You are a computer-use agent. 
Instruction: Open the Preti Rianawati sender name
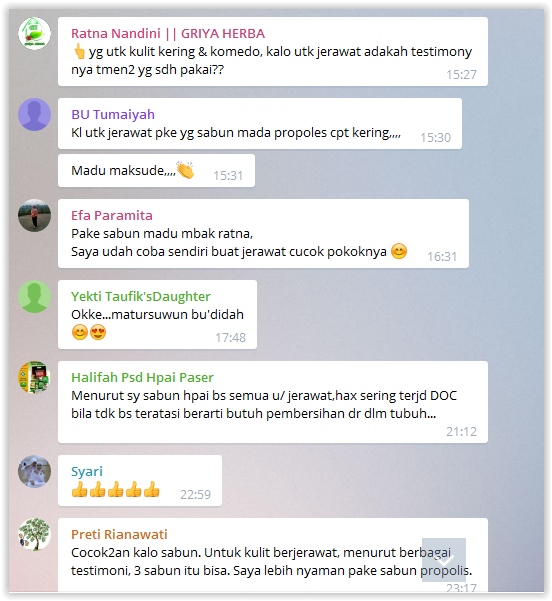pyautogui.click(x=119, y=534)
